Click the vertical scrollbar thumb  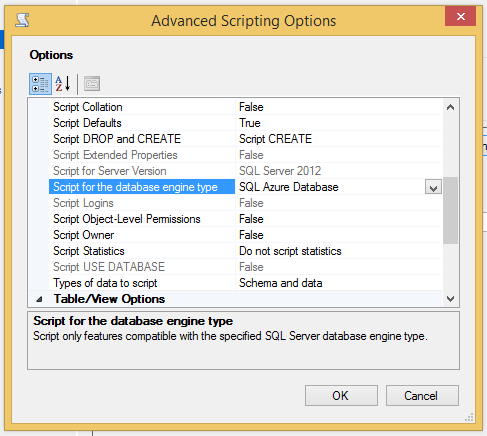coord(450,210)
